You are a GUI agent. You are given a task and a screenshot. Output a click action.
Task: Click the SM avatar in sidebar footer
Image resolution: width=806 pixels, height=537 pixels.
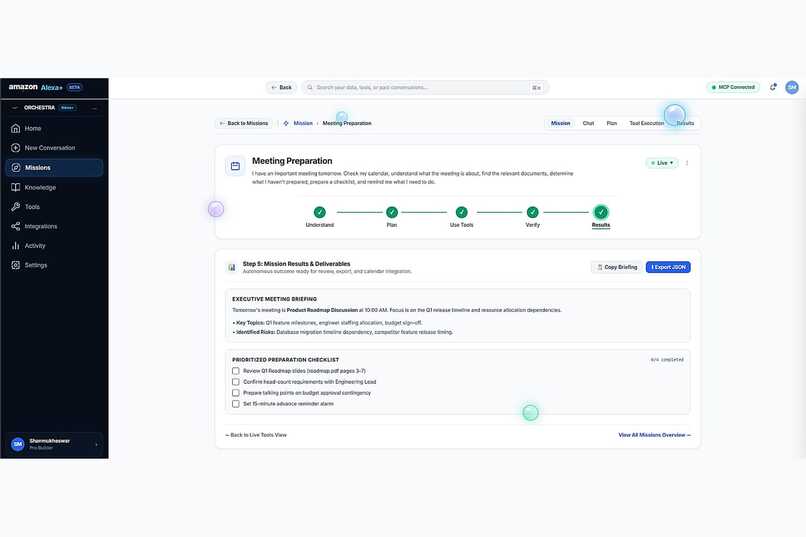[x=18, y=444]
